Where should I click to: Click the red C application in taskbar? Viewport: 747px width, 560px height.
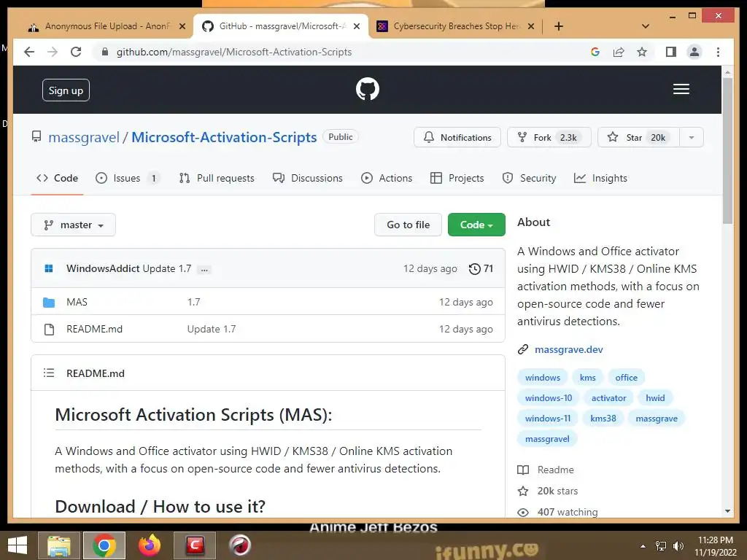tap(194, 545)
